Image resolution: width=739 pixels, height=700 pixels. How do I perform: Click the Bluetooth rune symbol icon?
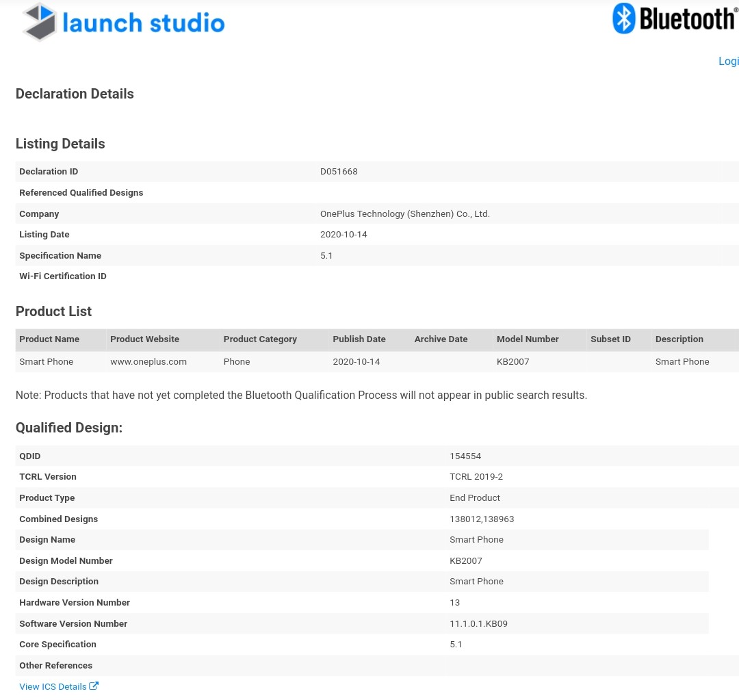tap(623, 18)
